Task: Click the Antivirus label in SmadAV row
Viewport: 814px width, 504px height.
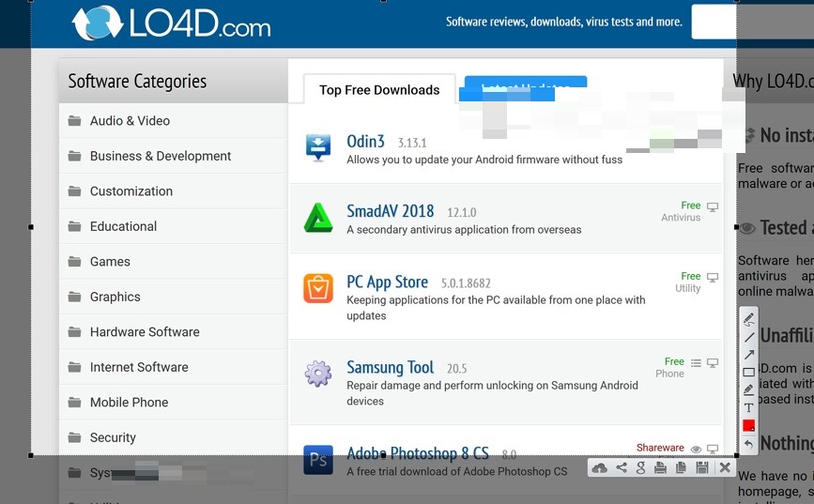Action: point(681,218)
